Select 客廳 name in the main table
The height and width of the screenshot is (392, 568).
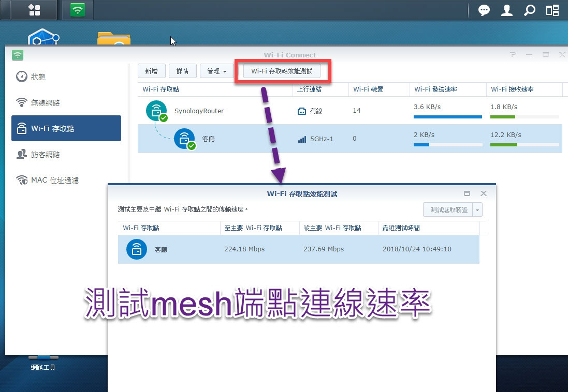(x=208, y=139)
